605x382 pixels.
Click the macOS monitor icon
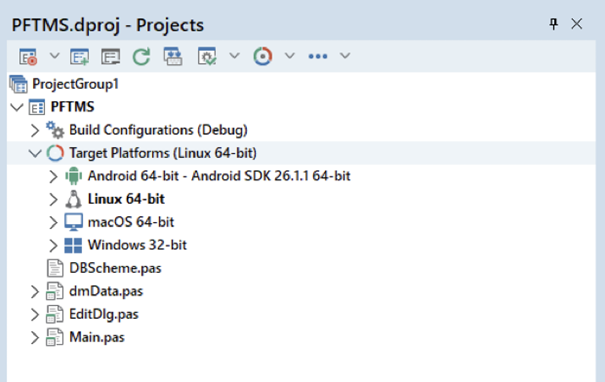point(73,222)
